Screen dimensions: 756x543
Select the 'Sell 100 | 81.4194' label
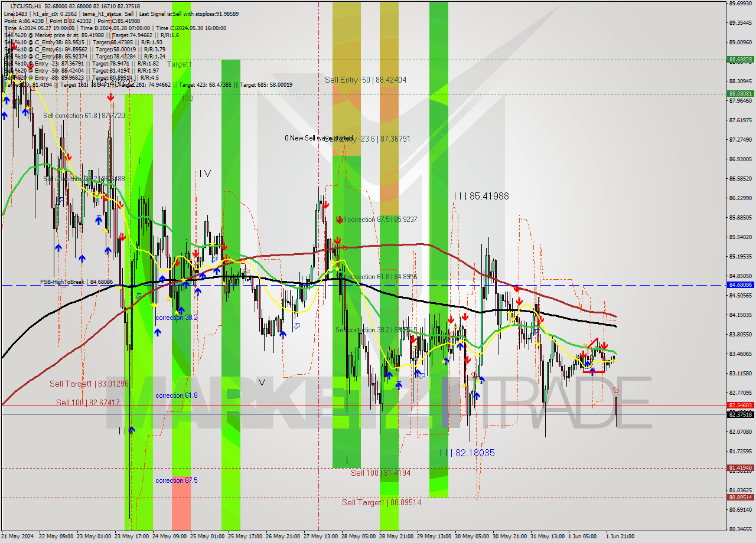[380, 473]
